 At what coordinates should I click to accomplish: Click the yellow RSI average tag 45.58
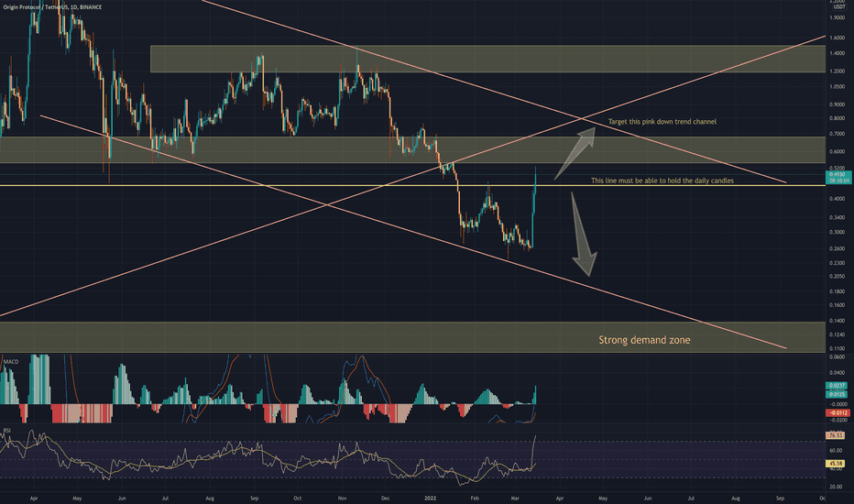836,464
